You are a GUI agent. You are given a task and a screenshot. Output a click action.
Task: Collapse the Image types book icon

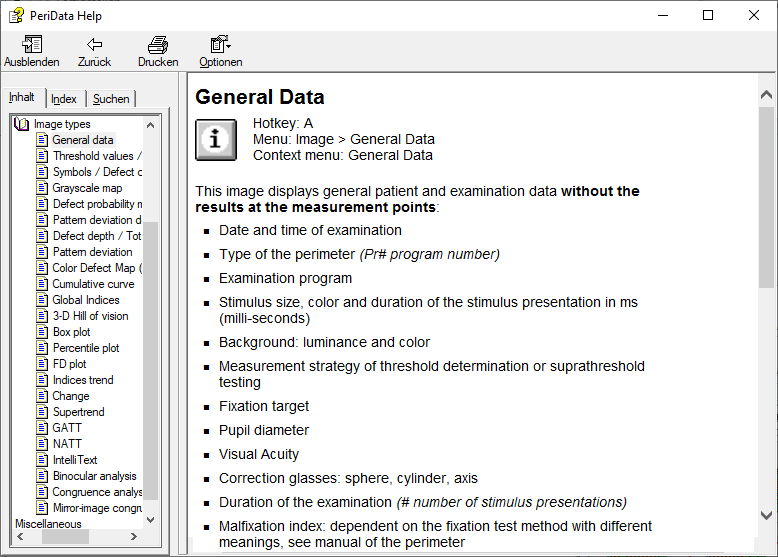21,124
